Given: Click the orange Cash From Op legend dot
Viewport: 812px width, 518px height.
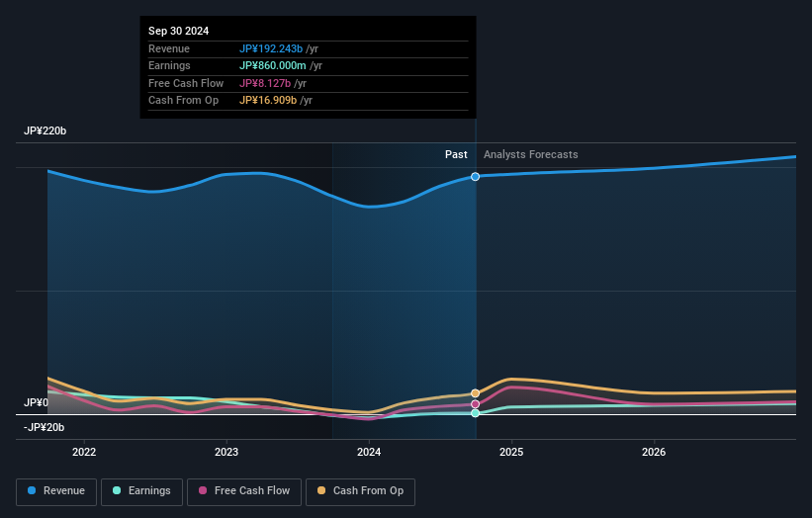Looking at the screenshot, I should click(321, 490).
